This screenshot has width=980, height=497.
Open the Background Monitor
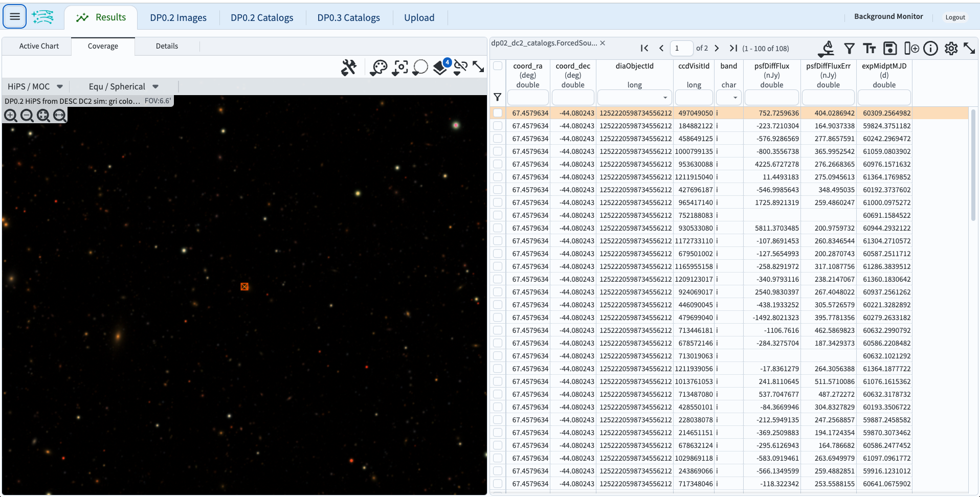pyautogui.click(x=888, y=16)
